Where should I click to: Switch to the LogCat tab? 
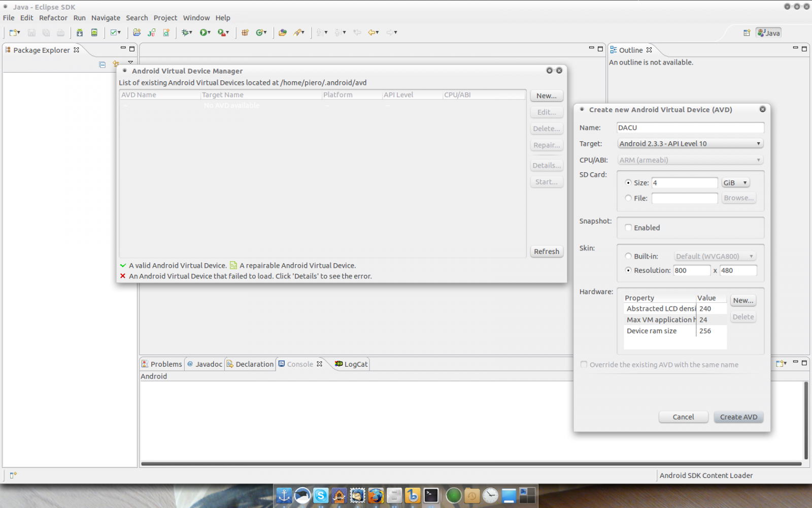pyautogui.click(x=351, y=364)
